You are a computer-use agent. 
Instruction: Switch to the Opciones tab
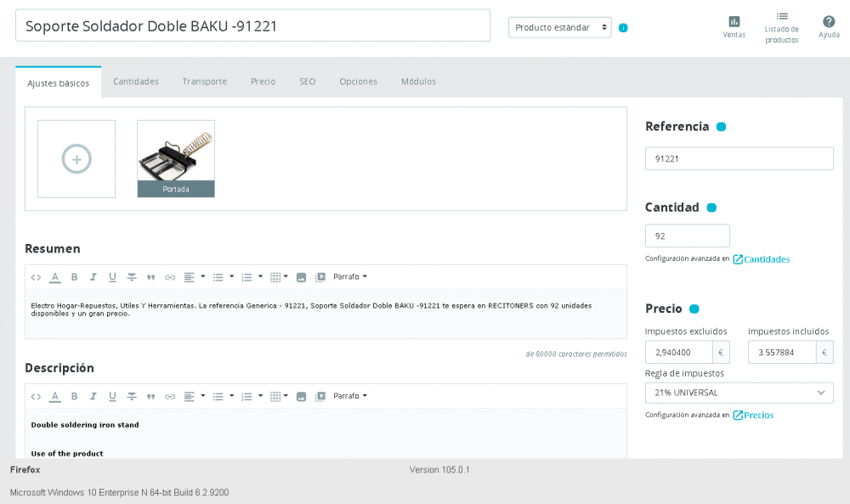(x=359, y=82)
